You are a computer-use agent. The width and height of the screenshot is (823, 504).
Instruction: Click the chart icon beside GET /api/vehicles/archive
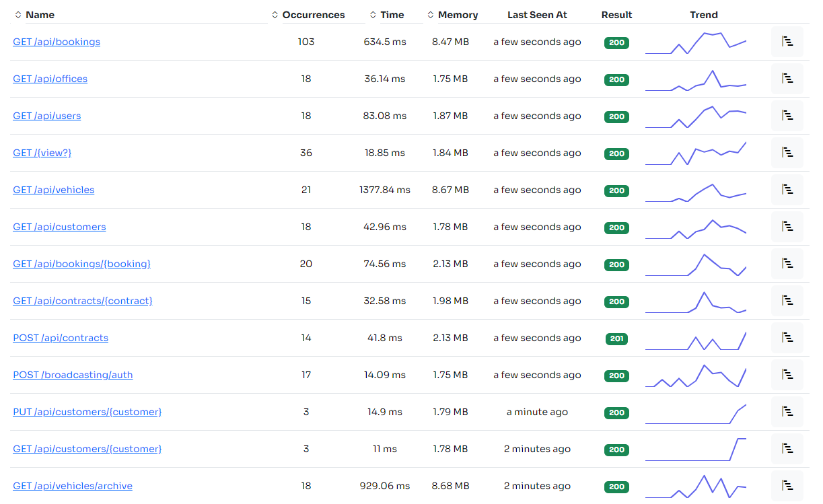click(787, 486)
